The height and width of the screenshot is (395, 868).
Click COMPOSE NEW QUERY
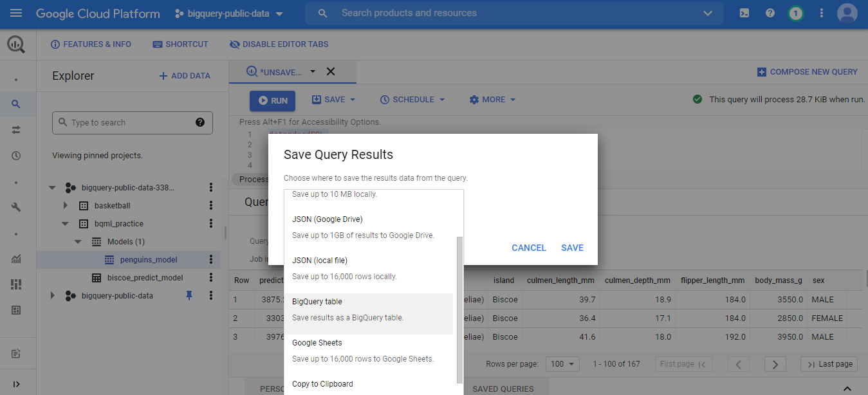pyautogui.click(x=807, y=72)
